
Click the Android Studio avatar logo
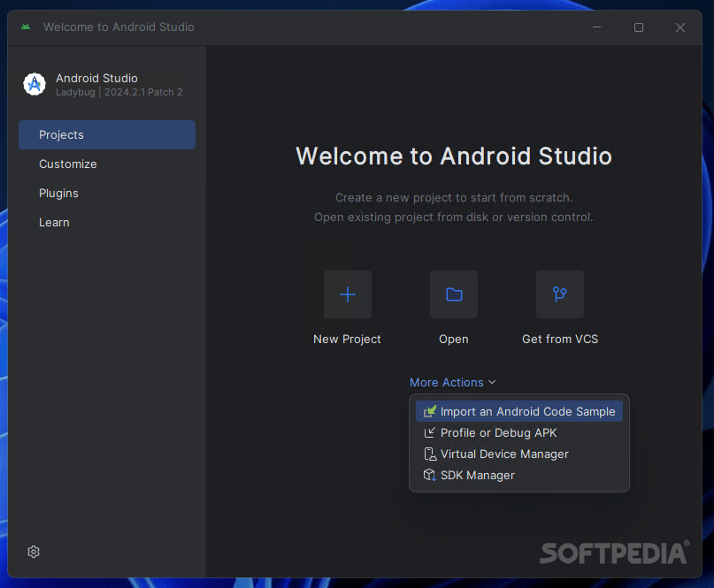click(x=34, y=84)
